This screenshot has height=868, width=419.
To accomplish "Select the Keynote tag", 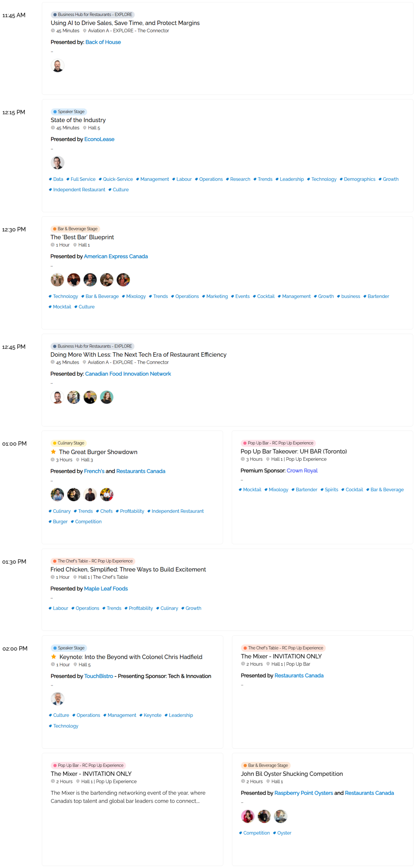I will click(152, 715).
